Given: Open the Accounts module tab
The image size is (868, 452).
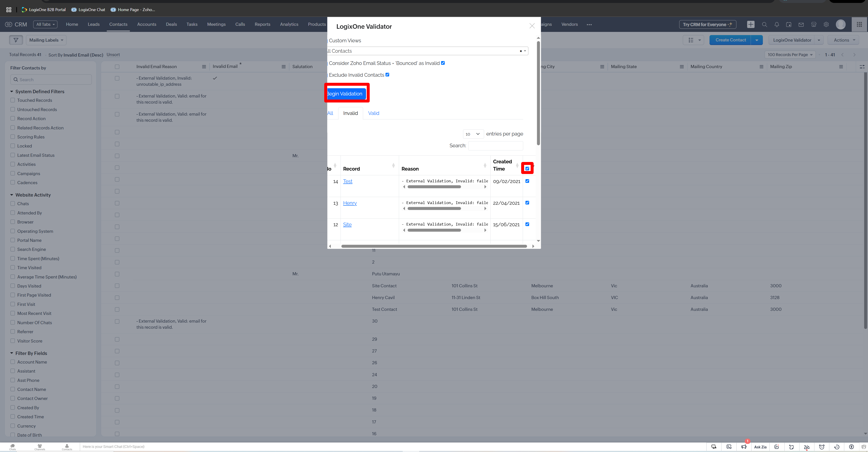Looking at the screenshot, I should (x=147, y=24).
